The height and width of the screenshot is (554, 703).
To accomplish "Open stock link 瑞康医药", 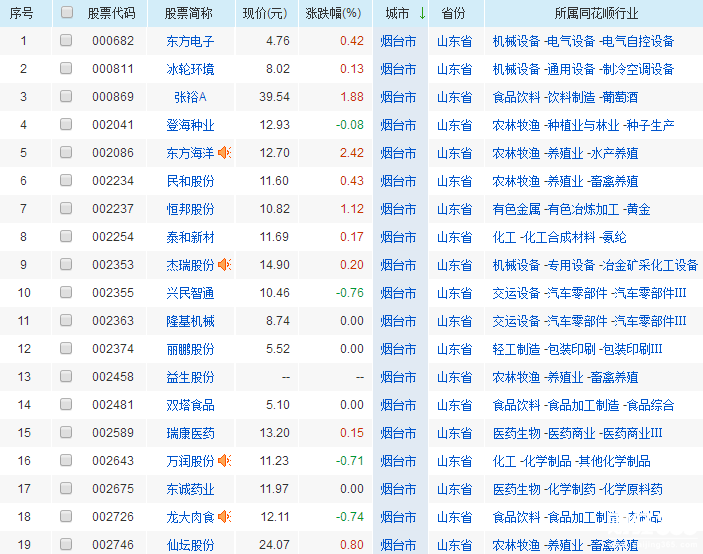I will click(190, 433).
